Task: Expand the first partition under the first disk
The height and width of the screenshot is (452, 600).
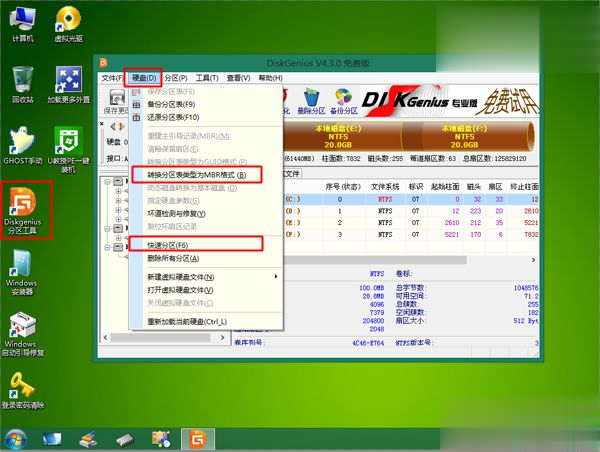Action: (x=118, y=191)
